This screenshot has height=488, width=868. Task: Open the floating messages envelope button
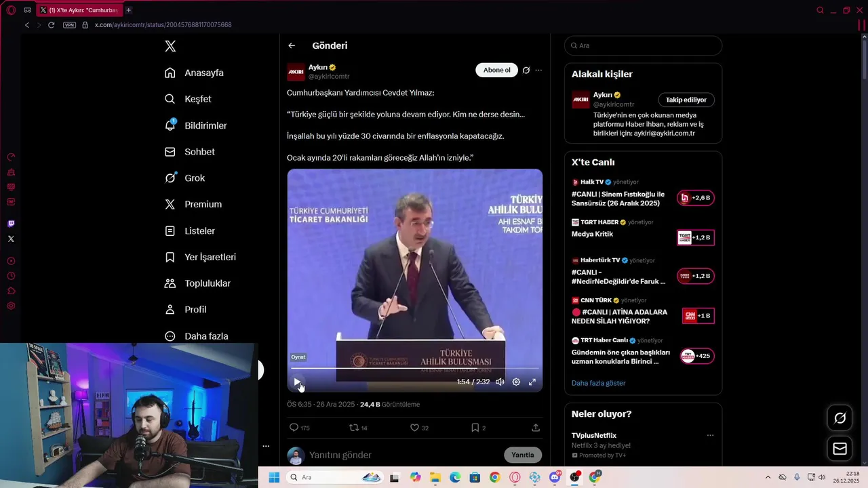coord(840,449)
